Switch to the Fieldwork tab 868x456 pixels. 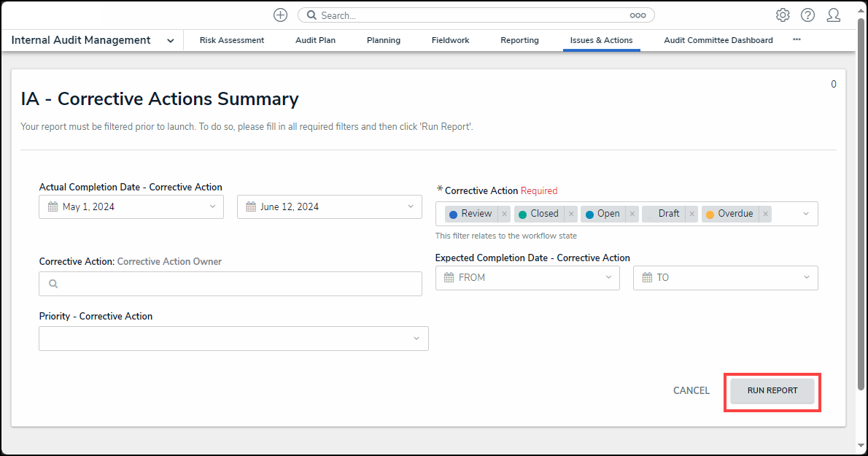[450, 41]
